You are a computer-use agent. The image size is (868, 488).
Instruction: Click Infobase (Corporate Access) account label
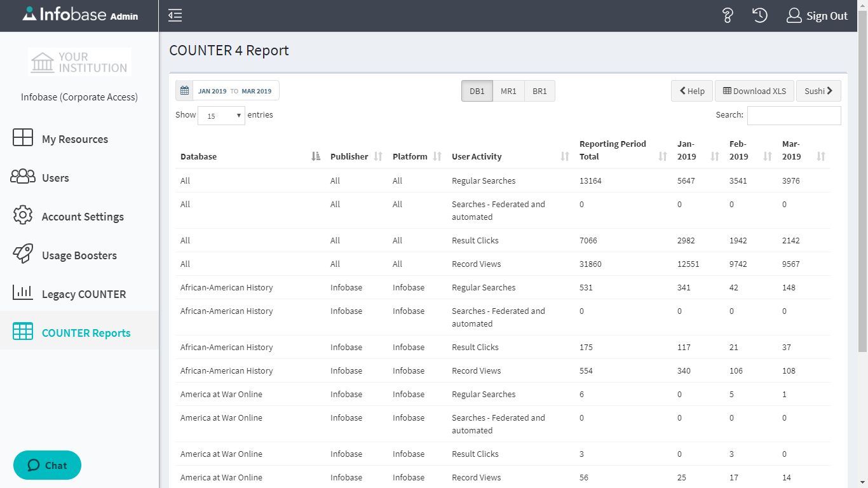(79, 97)
